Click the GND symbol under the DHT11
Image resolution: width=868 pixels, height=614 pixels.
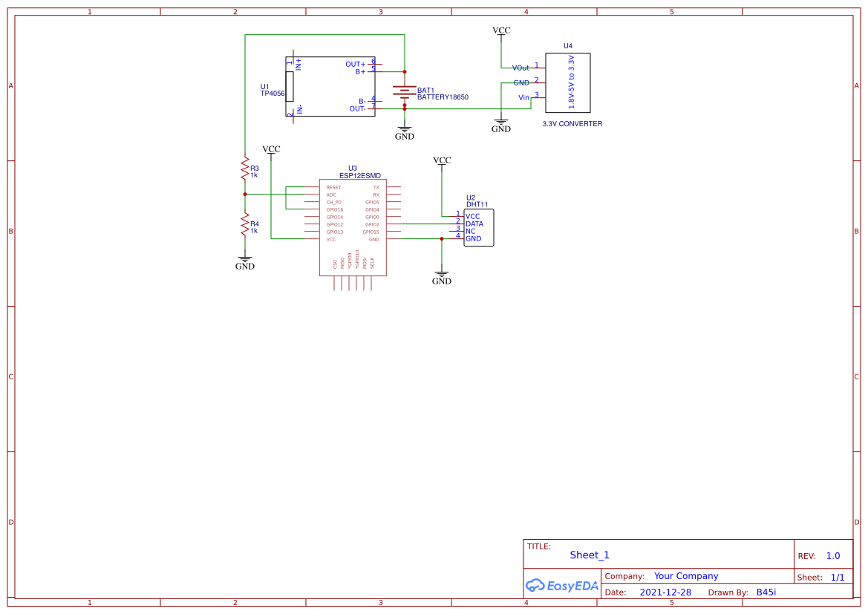[x=442, y=273]
